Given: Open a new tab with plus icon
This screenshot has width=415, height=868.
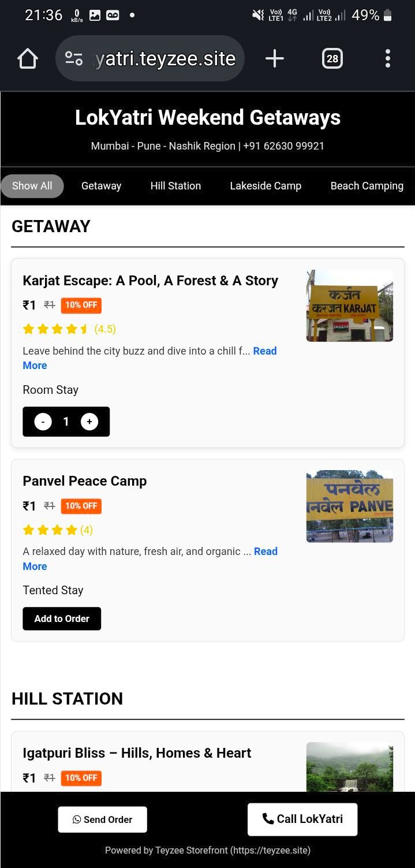Looking at the screenshot, I should (x=275, y=58).
